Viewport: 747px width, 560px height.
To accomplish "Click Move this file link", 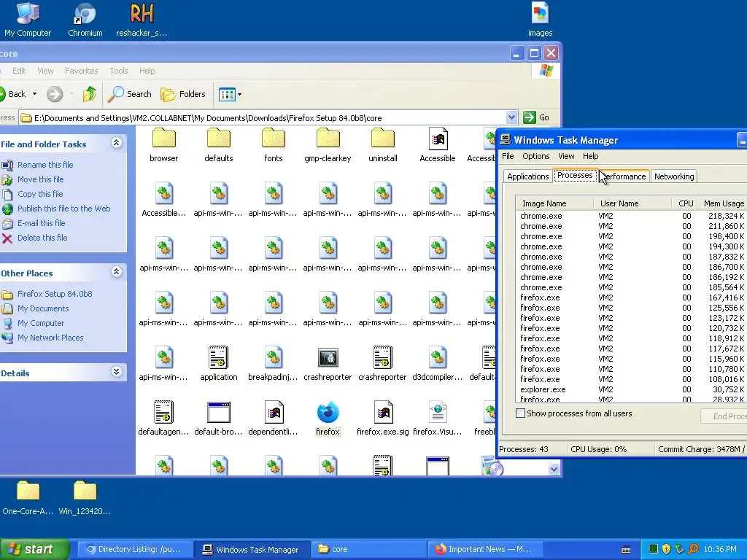I will 41,179.
